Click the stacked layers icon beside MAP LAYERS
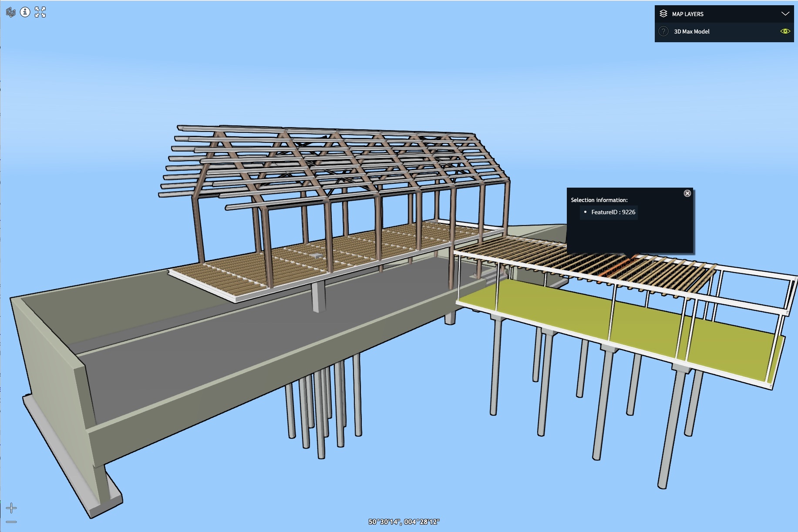Image resolution: width=798 pixels, height=532 pixels. coord(663,14)
